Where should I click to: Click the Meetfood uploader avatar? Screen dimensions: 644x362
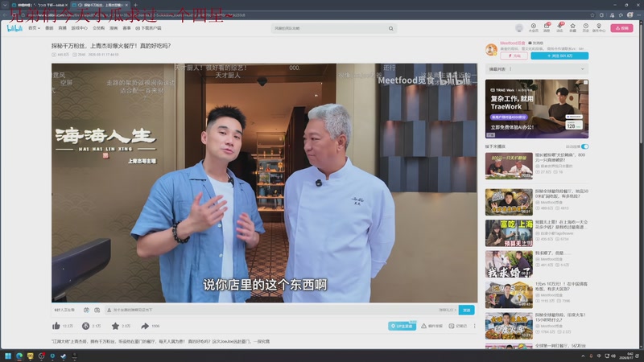[491, 50]
